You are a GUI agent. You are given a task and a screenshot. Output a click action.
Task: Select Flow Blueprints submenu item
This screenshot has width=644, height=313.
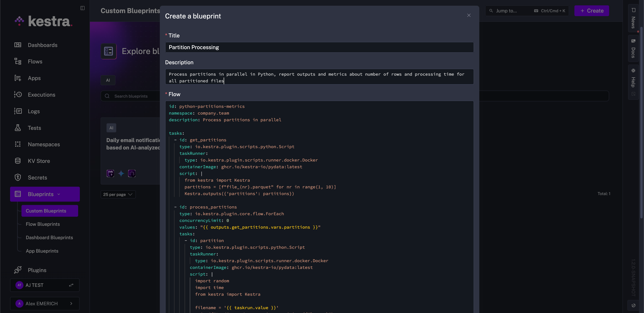(43, 224)
